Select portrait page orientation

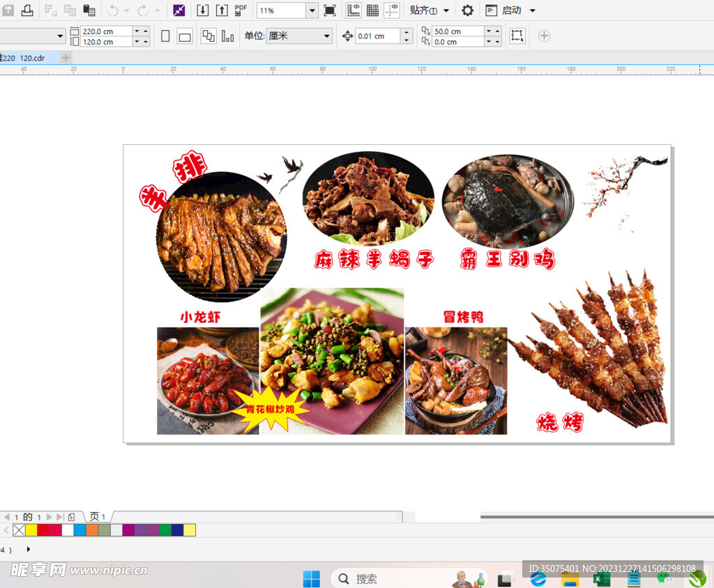click(165, 36)
